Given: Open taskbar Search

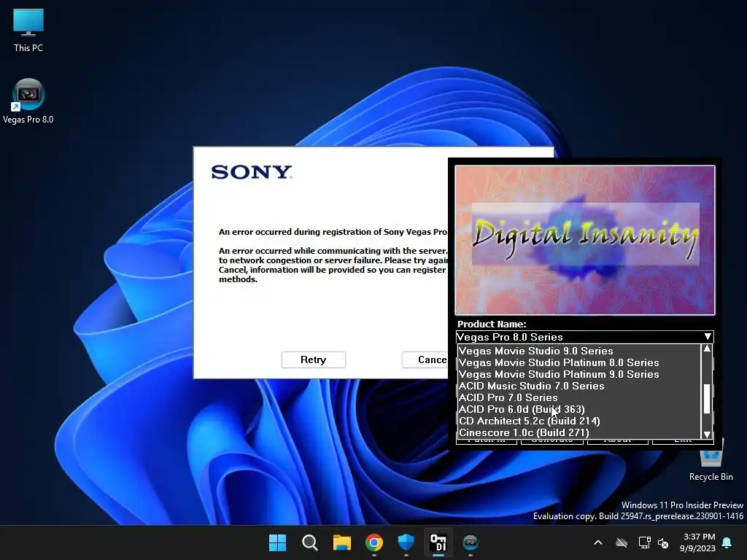Looking at the screenshot, I should (x=309, y=542).
